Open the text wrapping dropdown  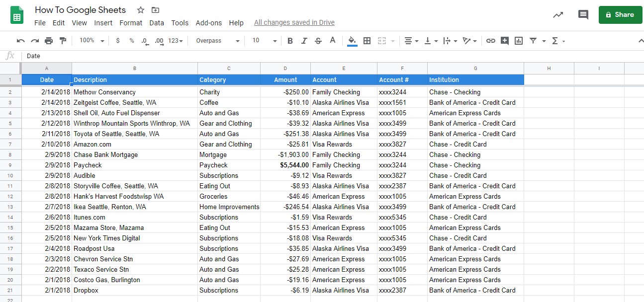tap(450, 41)
